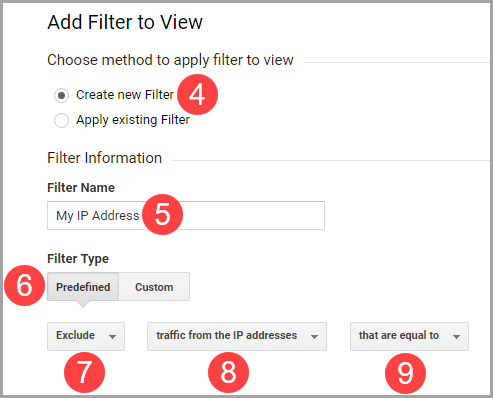Screen dimensions: 493x398
Task: Click the red step 4 marker
Action: 197,95
